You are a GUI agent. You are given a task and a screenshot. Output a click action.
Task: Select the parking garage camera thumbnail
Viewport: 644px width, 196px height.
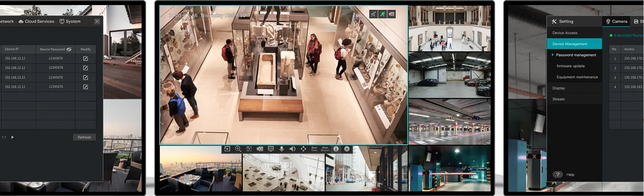click(x=450, y=75)
